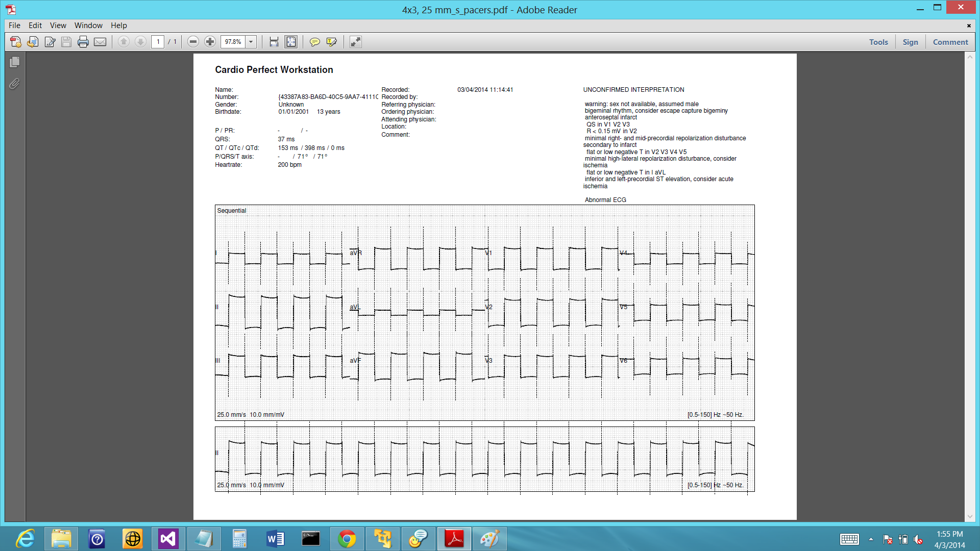
Task: Open the Tools pane
Action: pos(878,42)
